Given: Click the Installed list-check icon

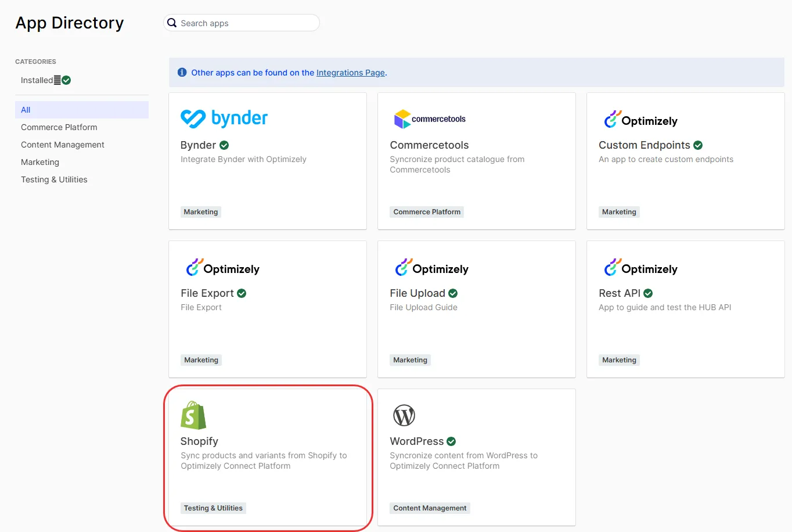Looking at the screenshot, I should [x=62, y=80].
